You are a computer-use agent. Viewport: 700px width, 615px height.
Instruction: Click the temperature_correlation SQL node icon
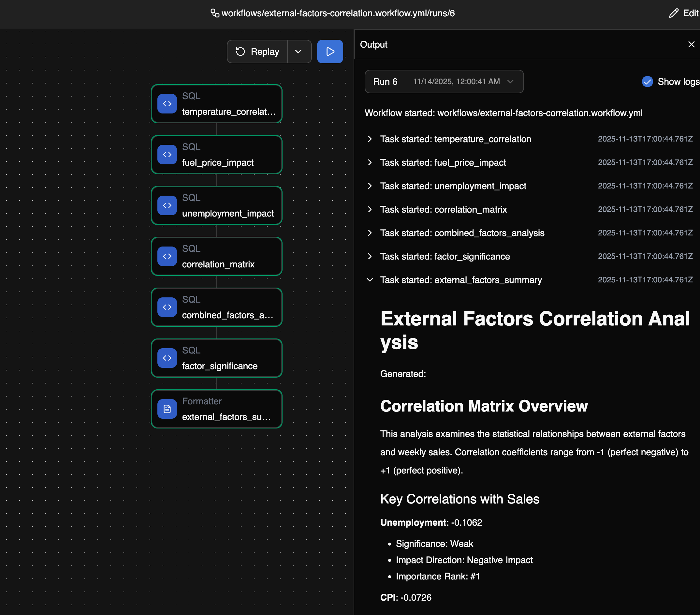(167, 104)
